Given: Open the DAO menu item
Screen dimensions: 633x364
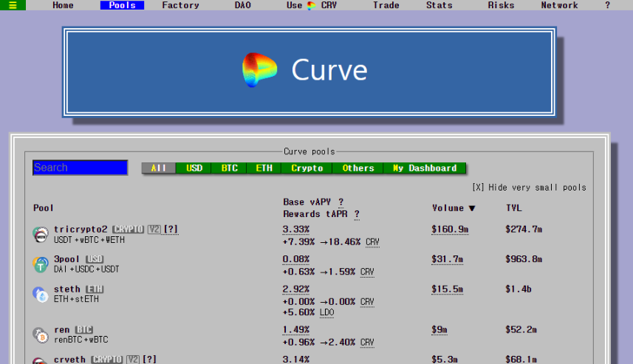Looking at the screenshot, I should tap(242, 5).
